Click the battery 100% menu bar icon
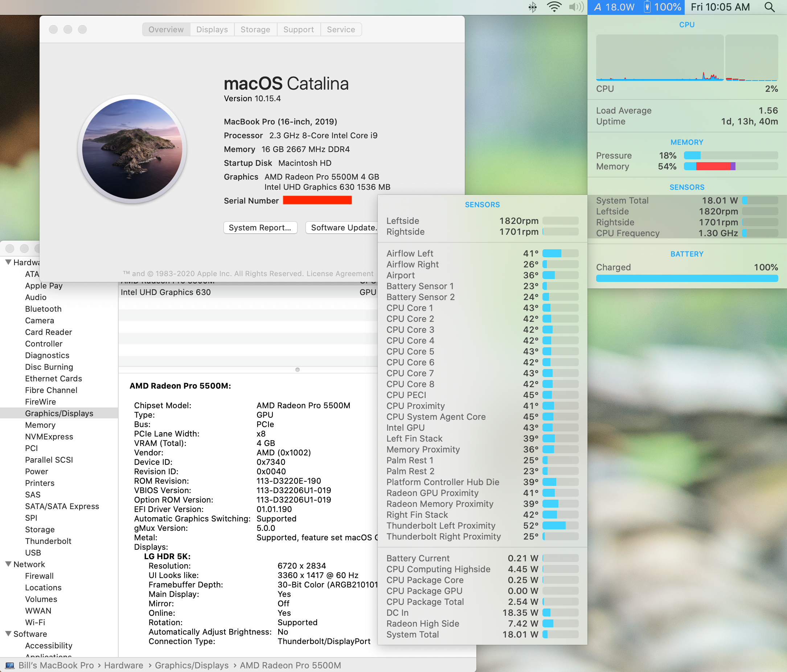The height and width of the screenshot is (672, 787). [663, 7]
